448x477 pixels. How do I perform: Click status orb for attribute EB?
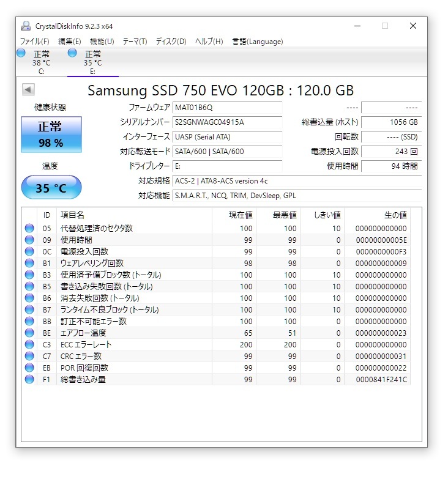[29, 368]
